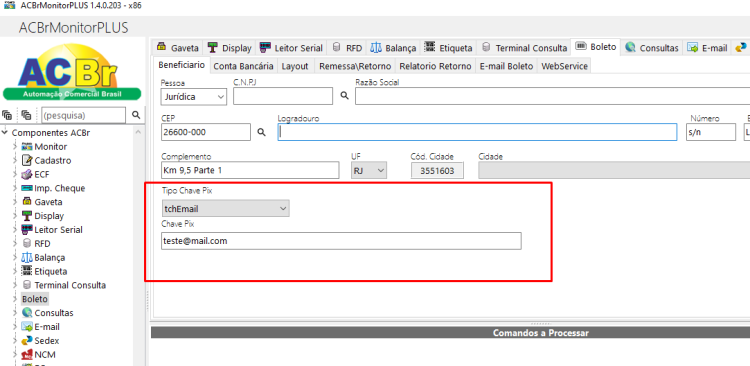Click the Display icon in the tree
Image resolution: width=750 pixels, height=366 pixels.
(x=27, y=216)
